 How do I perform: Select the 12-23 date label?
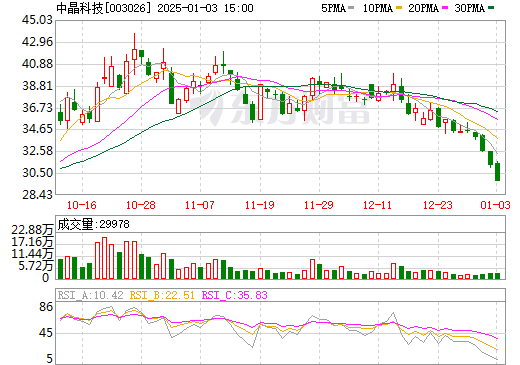[x=438, y=205]
